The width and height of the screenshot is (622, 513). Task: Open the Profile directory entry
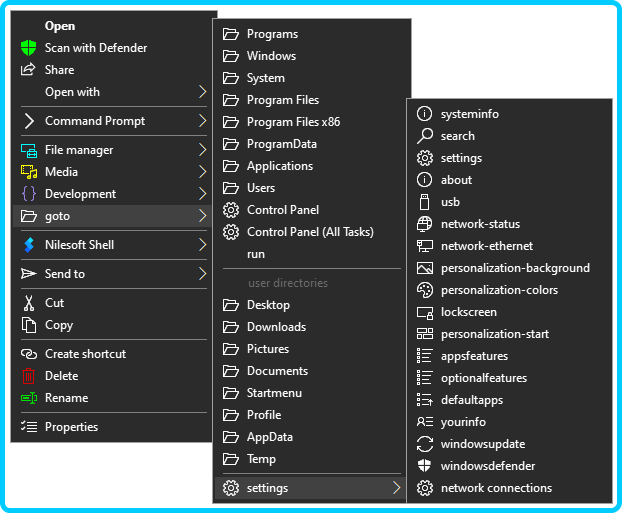coord(310,415)
